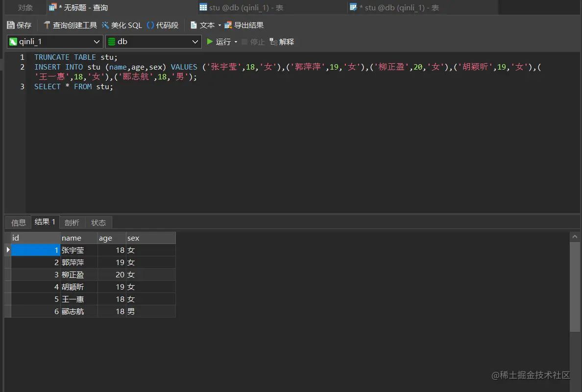Click the Code Snippet parentheses icon
582x392 pixels.
point(150,25)
